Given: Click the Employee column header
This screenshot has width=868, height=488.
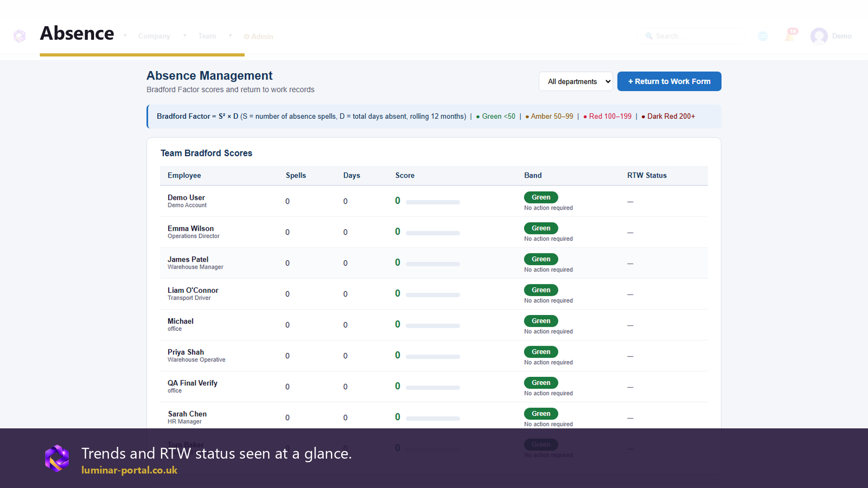Looking at the screenshot, I should (184, 175).
